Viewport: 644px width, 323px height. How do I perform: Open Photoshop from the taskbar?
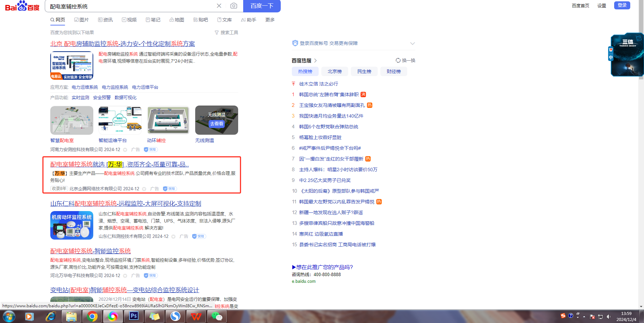pyautogui.click(x=134, y=316)
